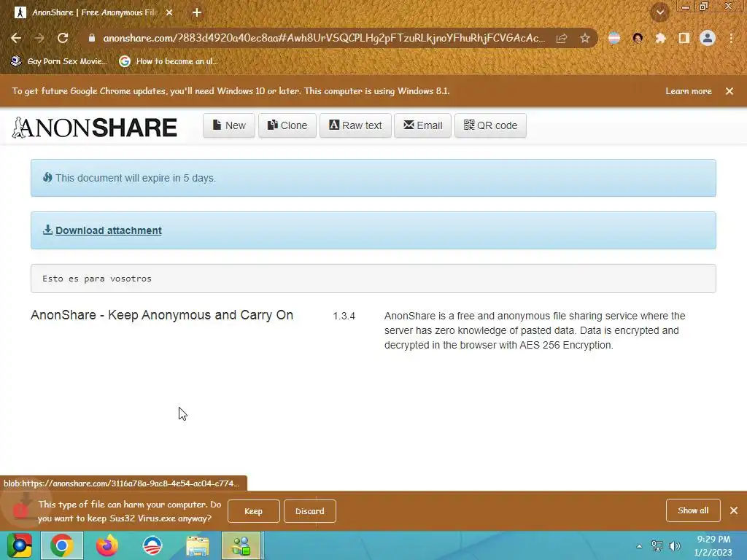The height and width of the screenshot is (560, 747).
Task: Open the volume speaker tray icon
Action: pos(675,546)
